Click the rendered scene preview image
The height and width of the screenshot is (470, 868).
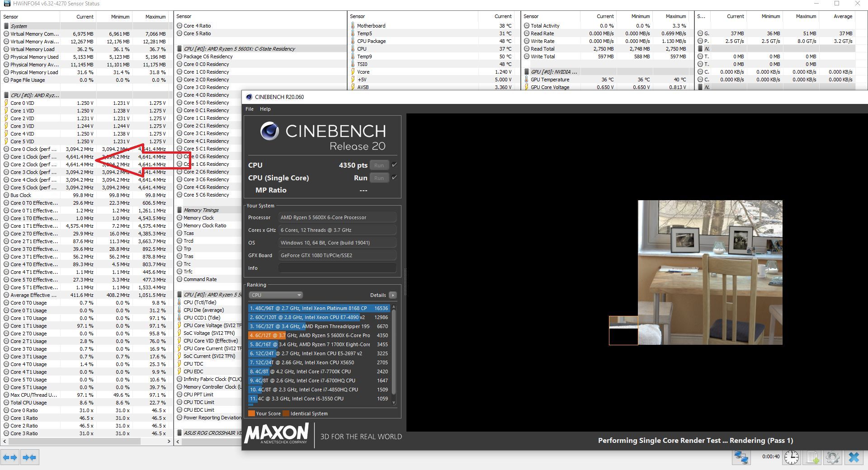coord(710,273)
